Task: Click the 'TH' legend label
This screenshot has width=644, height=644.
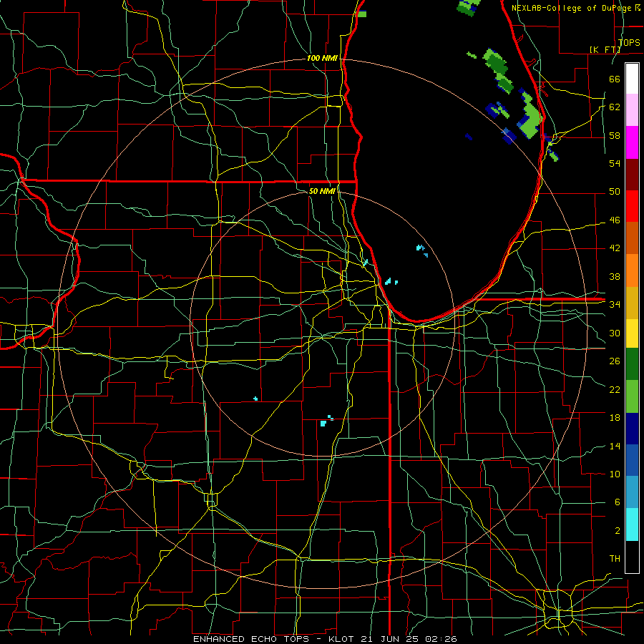Action: click(x=615, y=559)
